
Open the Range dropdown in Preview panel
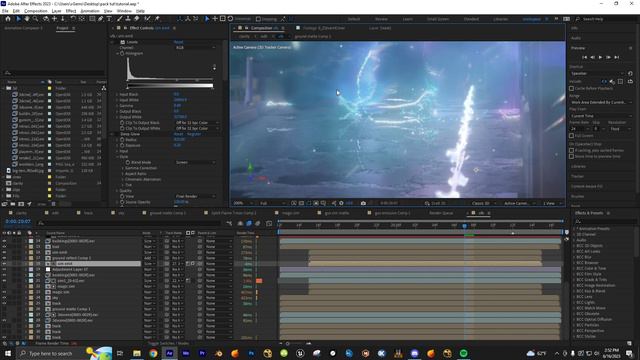click(x=601, y=102)
